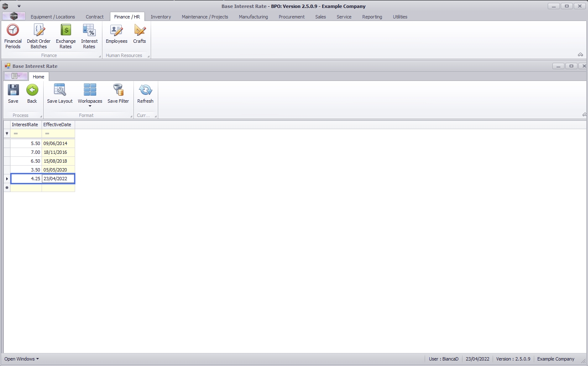Click the 05/05/2020 date cell
588x366 pixels.
pos(58,170)
